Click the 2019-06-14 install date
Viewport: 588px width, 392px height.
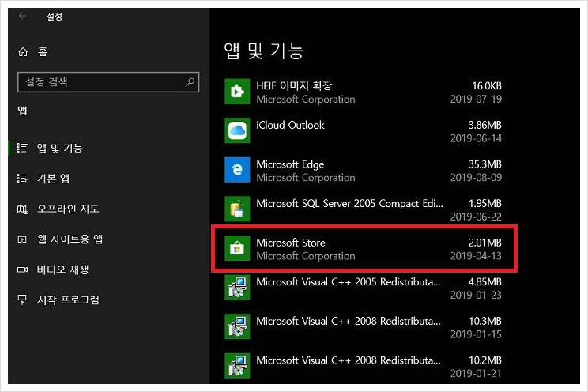(x=476, y=138)
